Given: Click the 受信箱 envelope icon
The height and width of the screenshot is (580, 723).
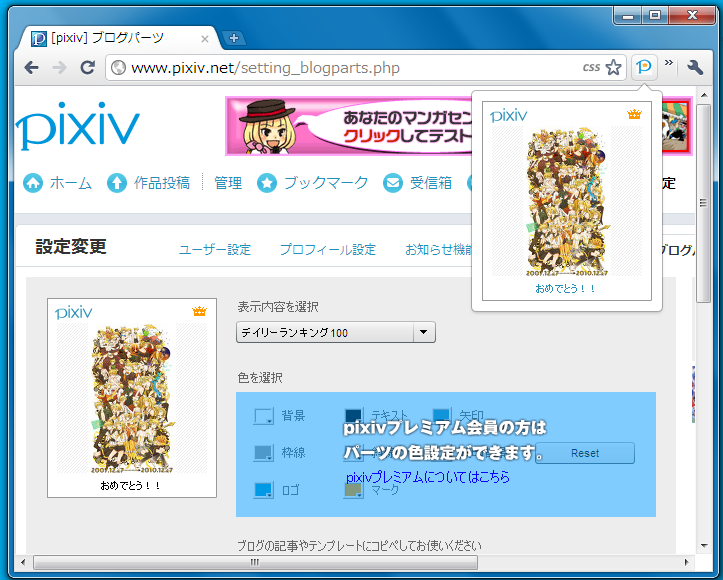Looking at the screenshot, I should 390,183.
